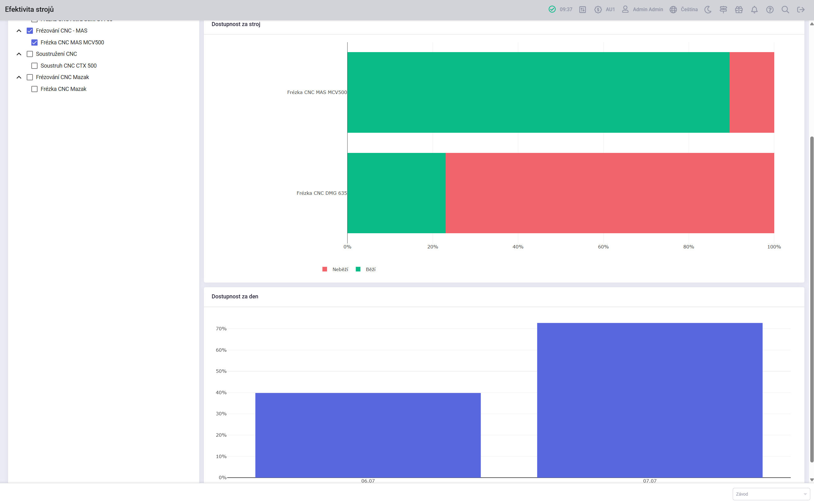The image size is (814, 504).
Task: Click the Dostupnost za den panel title
Action: click(x=235, y=296)
